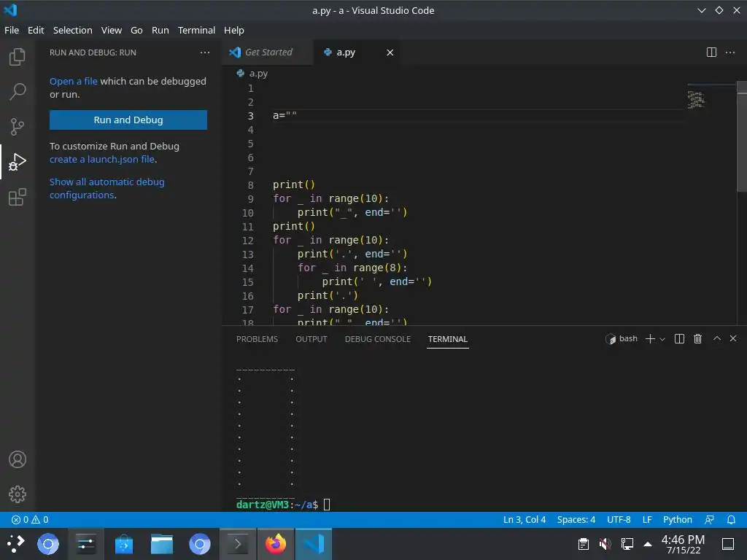
Task: Open the clipboard tray icon
Action: tap(584, 544)
